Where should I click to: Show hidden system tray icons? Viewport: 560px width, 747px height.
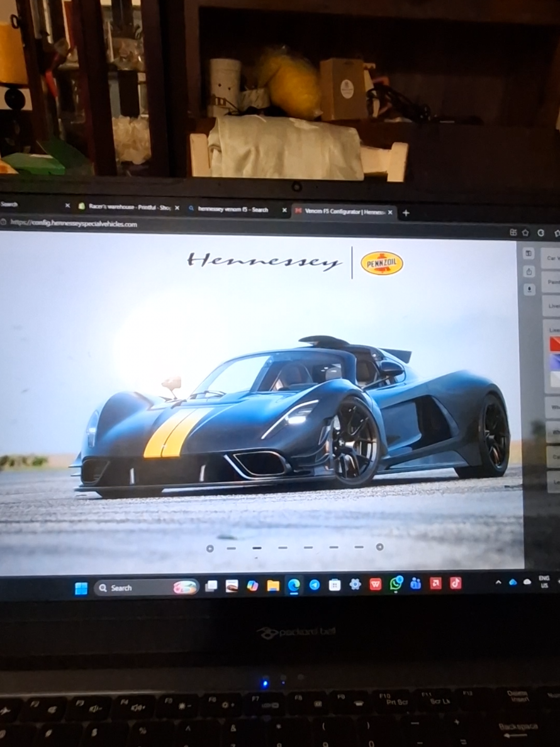pos(498,582)
